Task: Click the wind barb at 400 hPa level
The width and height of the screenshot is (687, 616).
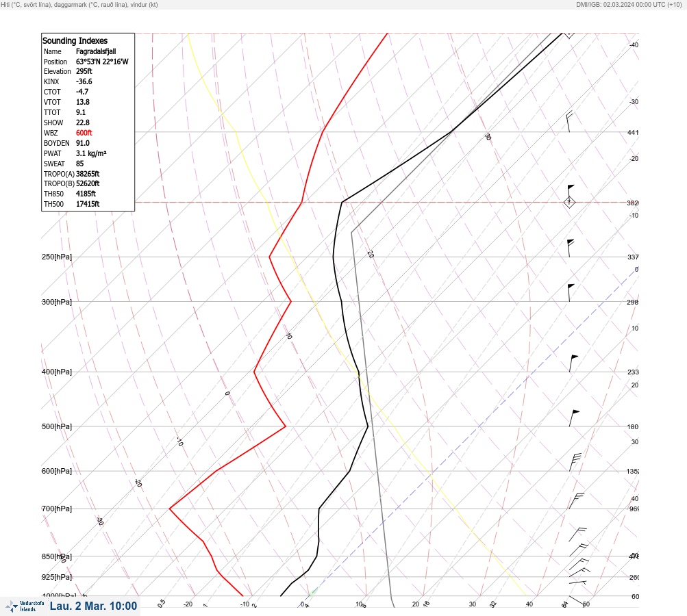Action: pos(573,363)
